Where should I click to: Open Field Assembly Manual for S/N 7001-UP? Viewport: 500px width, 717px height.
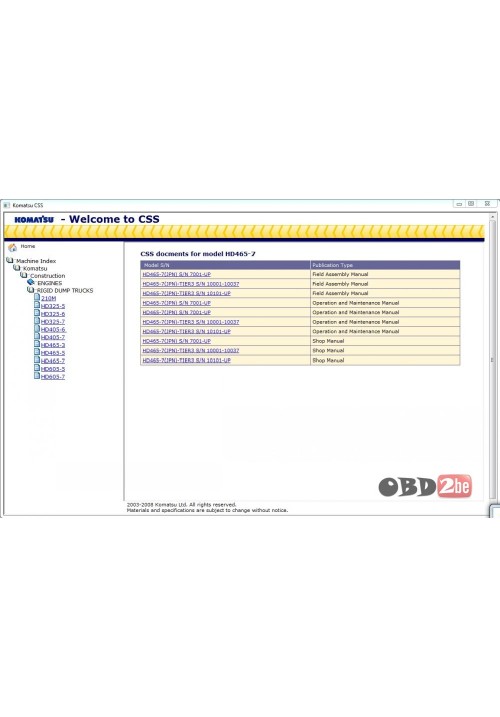177,274
